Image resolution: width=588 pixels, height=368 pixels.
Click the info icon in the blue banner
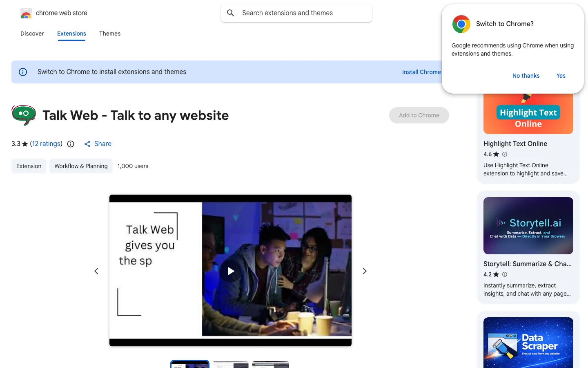[23, 72]
